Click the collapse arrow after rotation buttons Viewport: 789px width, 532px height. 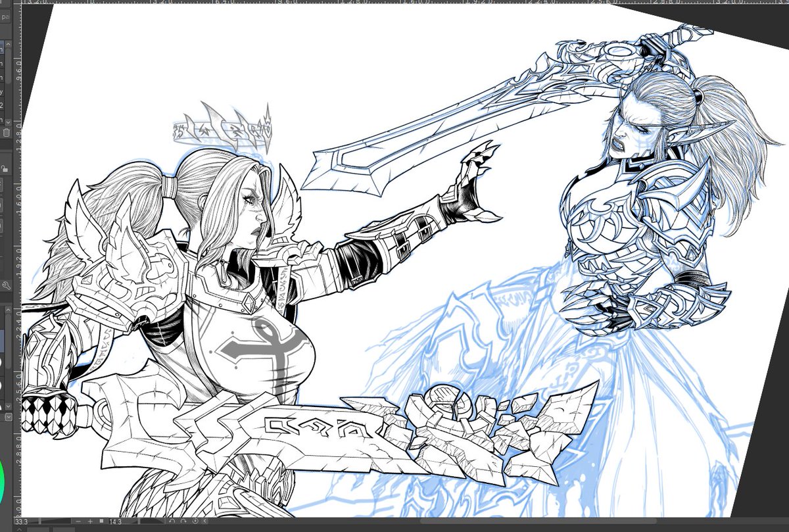click(205, 521)
